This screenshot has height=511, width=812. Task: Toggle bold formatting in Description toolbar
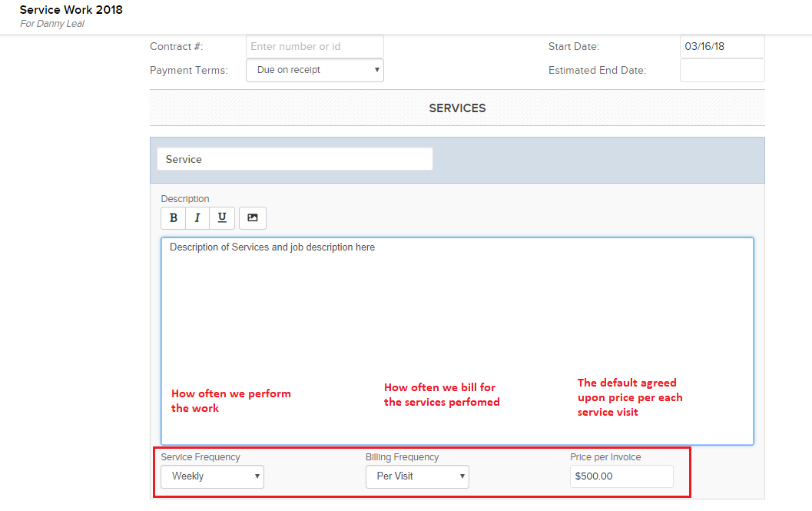[x=174, y=217]
